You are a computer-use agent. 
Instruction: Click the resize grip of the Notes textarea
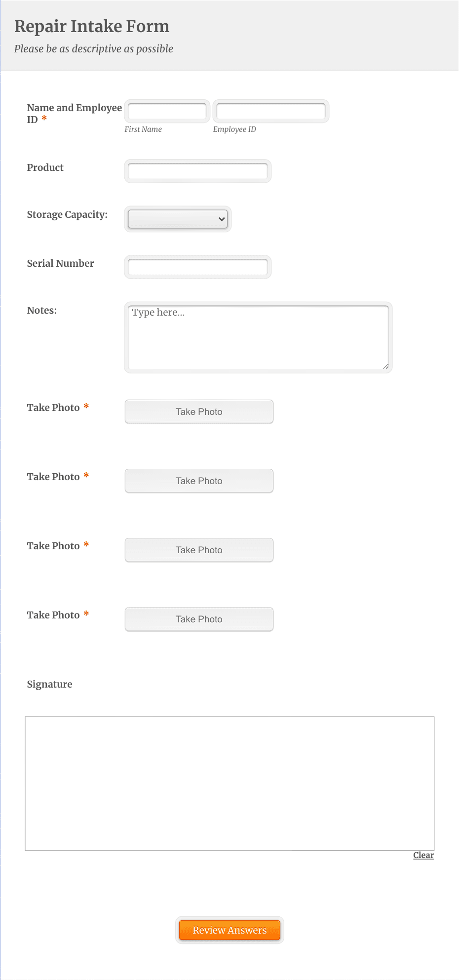pyautogui.click(x=386, y=367)
